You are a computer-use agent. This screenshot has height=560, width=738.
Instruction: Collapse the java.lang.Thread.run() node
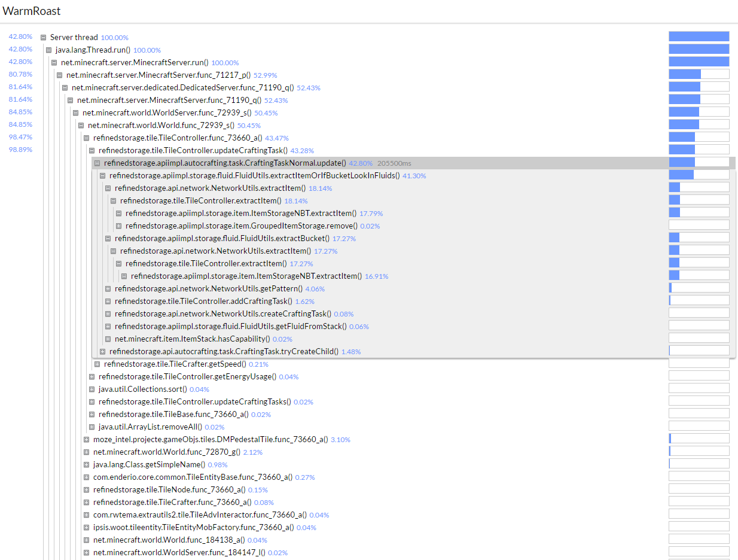tap(48, 50)
